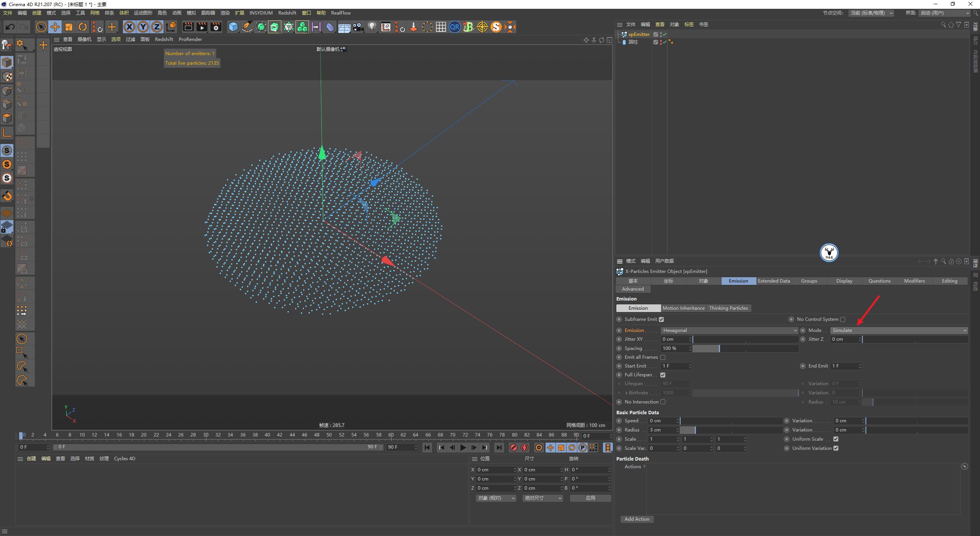The width and height of the screenshot is (980, 536).
Task: Select the spline Pen tool icon
Action: pyautogui.click(x=247, y=27)
